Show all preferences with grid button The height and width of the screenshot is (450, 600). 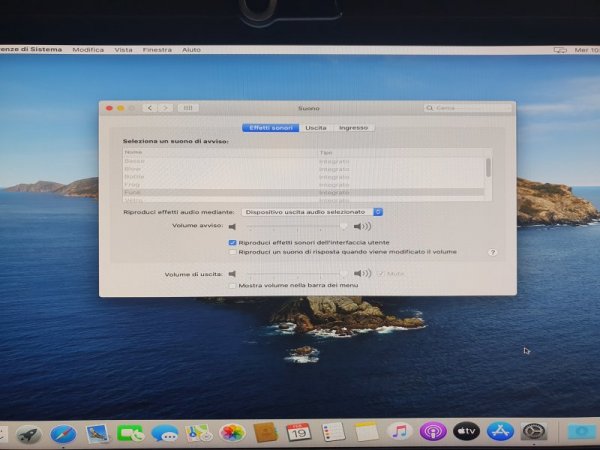[188, 108]
